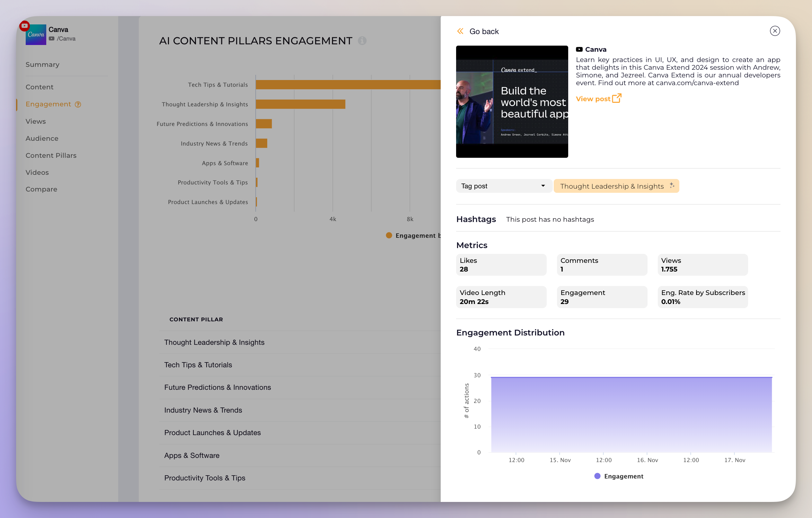Click the YouTube badge on Canva logo
Viewport: 812px width, 518px height.
click(x=25, y=26)
